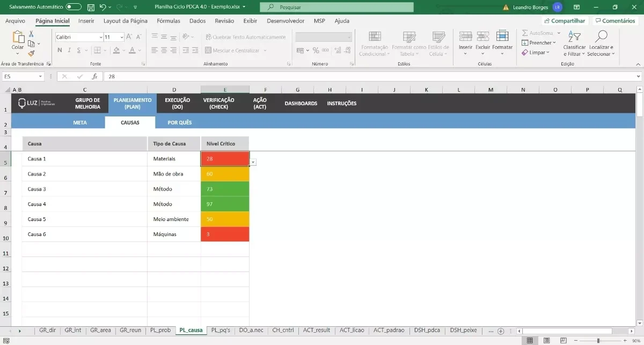Open the Fórmulas ribbon tab
The height and width of the screenshot is (345, 644).
[x=169, y=21]
